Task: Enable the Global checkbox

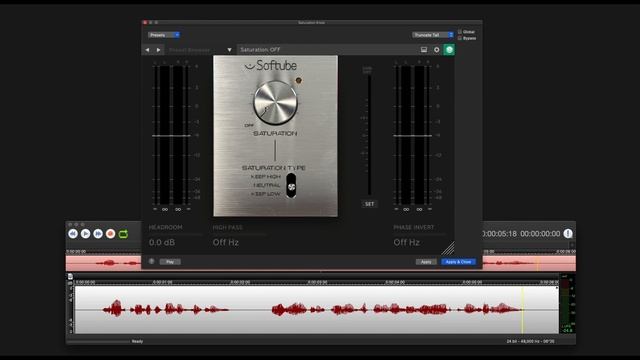Action: 460,31
